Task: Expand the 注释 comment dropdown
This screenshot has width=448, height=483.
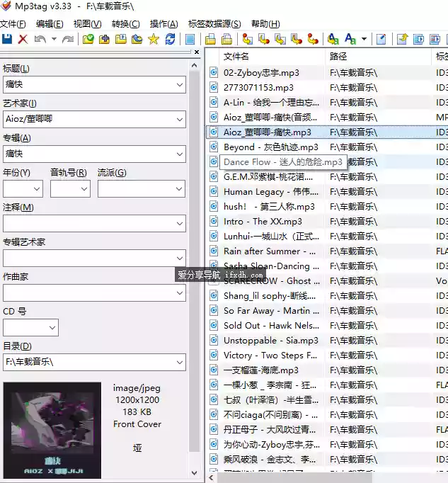Action: coord(180,224)
